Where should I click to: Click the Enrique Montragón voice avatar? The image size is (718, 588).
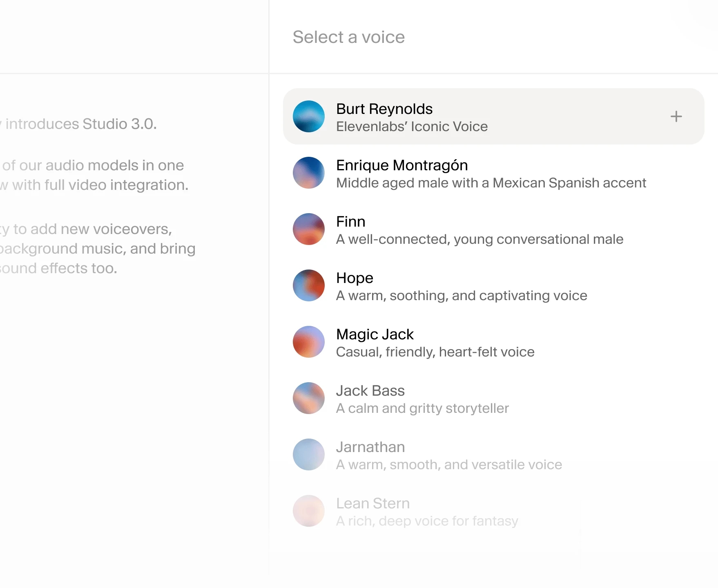(x=309, y=173)
